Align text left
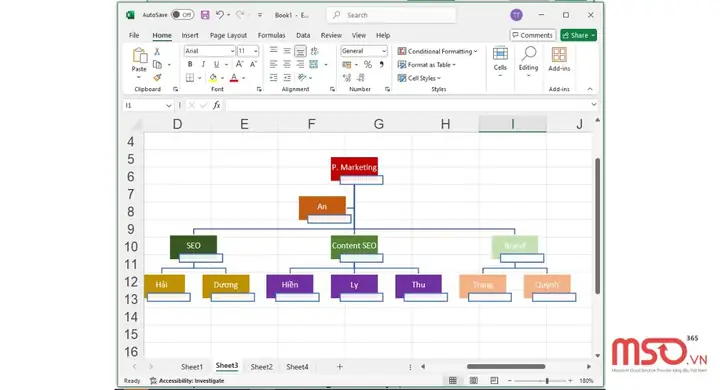This screenshot has height=390, width=720. tap(274, 64)
